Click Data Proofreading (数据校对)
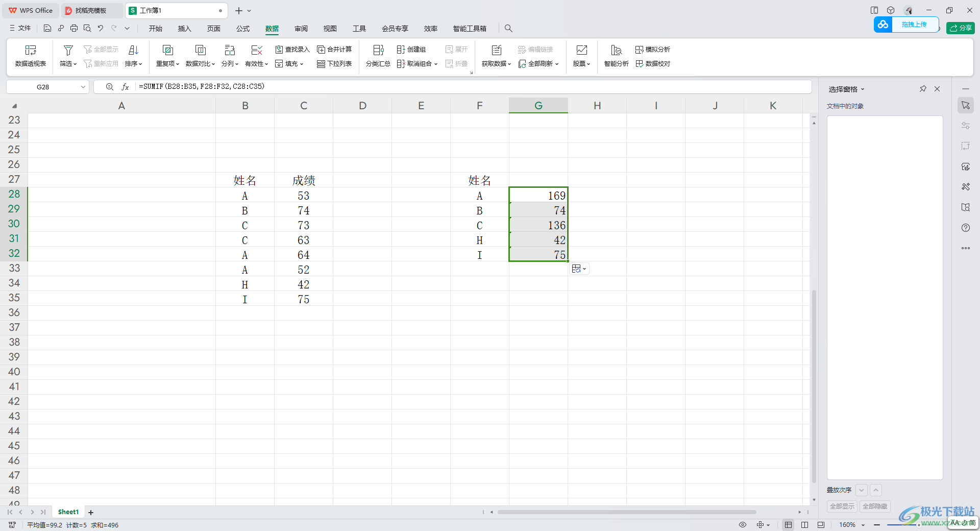The image size is (980, 531). [x=653, y=64]
